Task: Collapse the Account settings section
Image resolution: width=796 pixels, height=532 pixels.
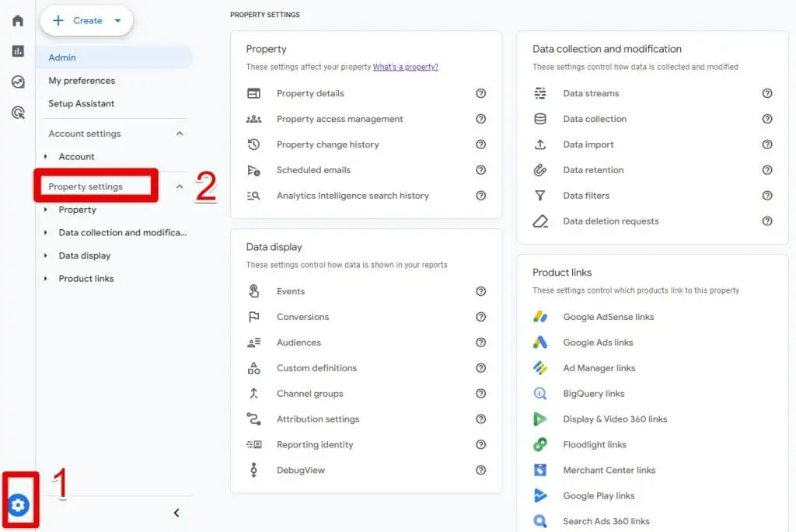Action: (x=180, y=134)
